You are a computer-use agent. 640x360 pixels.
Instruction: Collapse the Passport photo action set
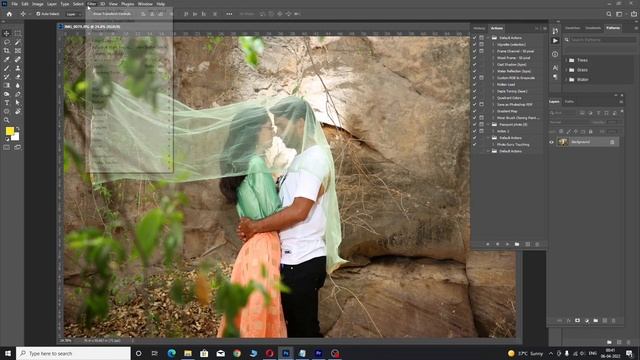coord(488,124)
